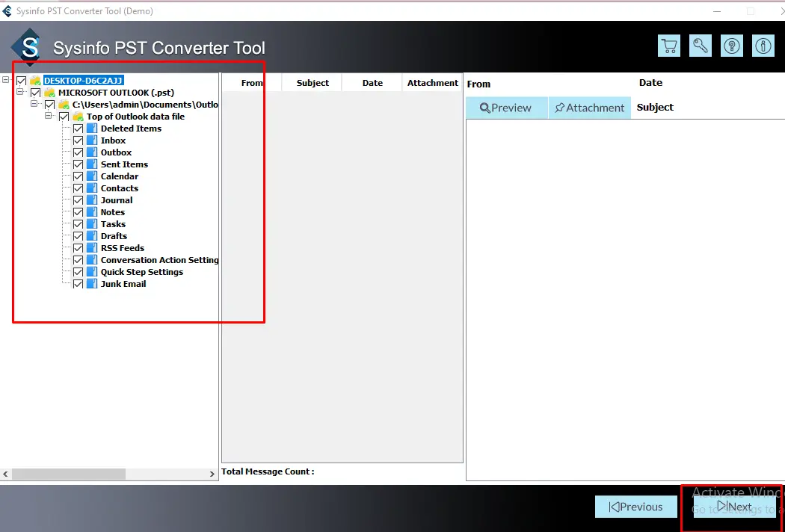The height and width of the screenshot is (532, 785).
Task: Uncheck the Inbox checkbox
Action: (x=78, y=140)
